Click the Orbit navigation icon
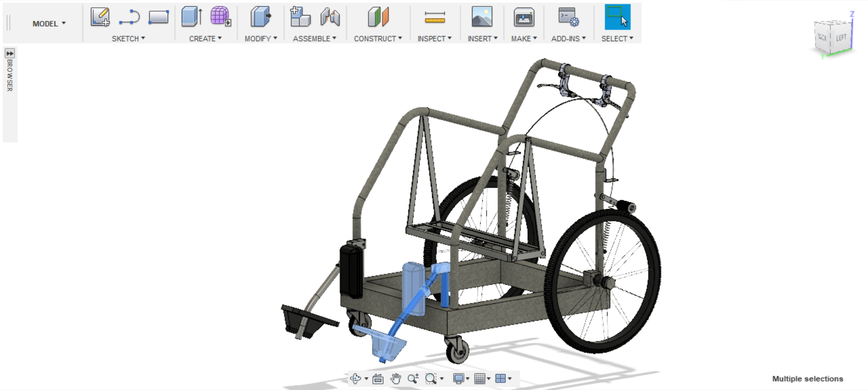The image size is (868, 390). (356, 379)
